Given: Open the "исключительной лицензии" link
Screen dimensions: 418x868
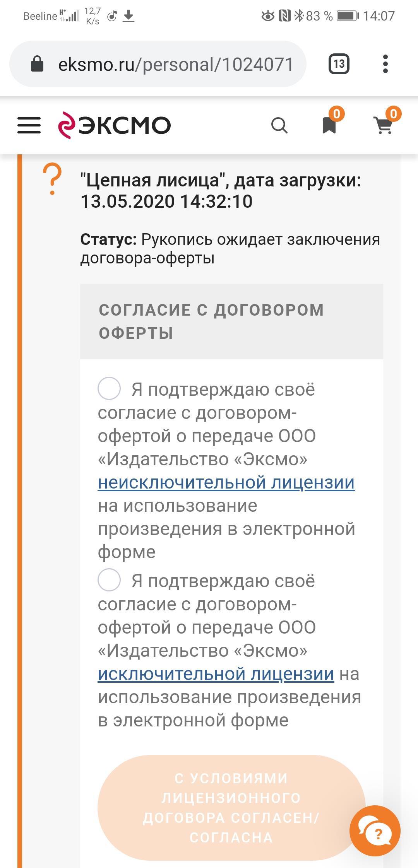Looking at the screenshot, I should coord(216,674).
